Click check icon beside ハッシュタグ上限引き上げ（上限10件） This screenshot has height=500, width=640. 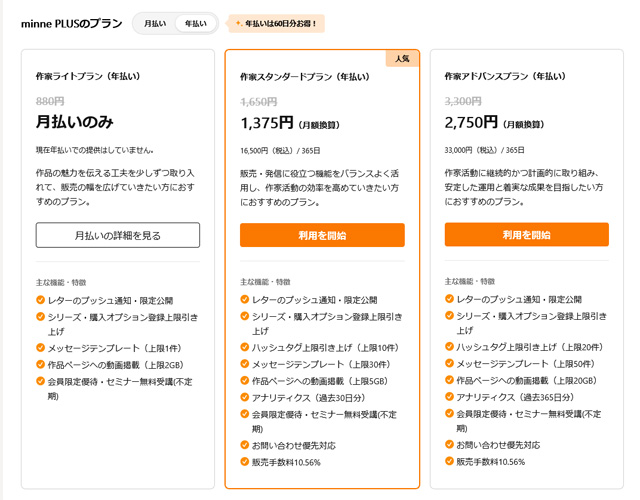coord(244,347)
